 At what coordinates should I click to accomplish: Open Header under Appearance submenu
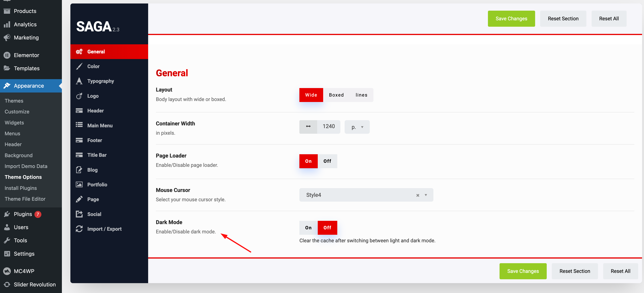pyautogui.click(x=13, y=144)
